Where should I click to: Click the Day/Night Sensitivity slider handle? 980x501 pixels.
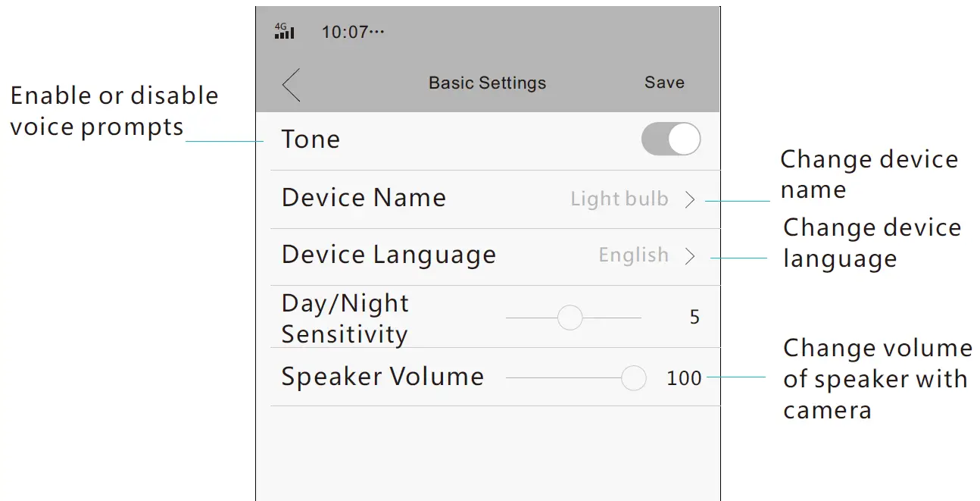(x=570, y=318)
